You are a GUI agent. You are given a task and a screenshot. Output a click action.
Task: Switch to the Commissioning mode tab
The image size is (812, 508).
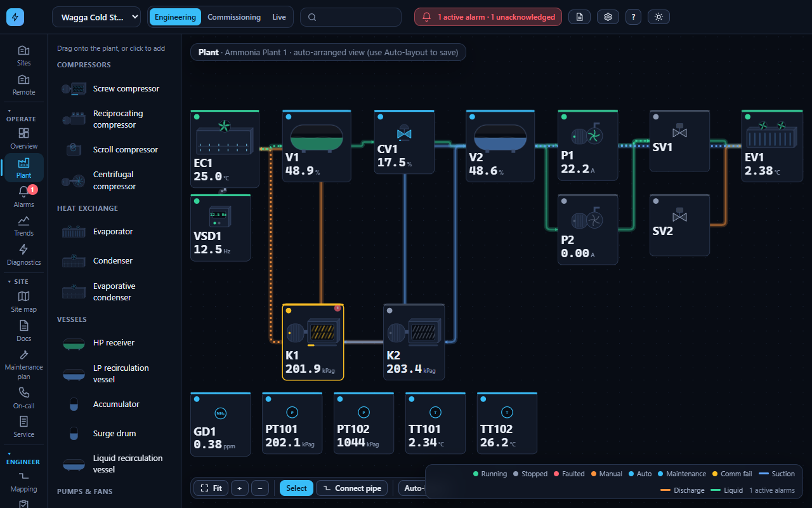234,17
